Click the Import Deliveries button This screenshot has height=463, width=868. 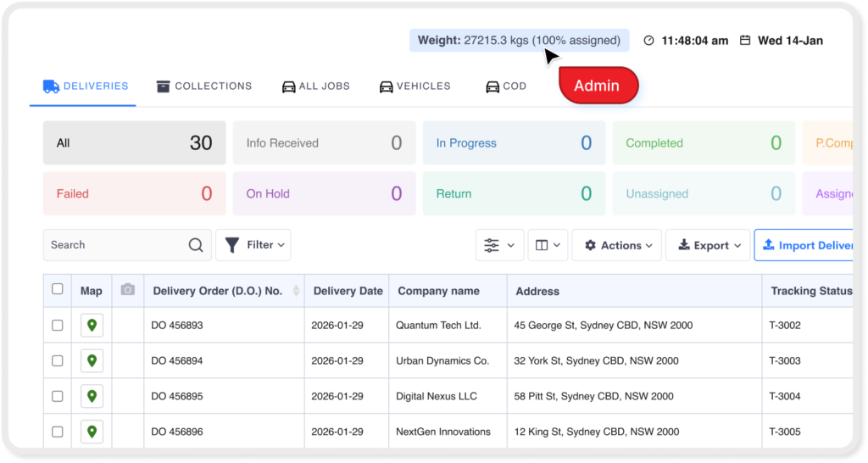tap(805, 245)
